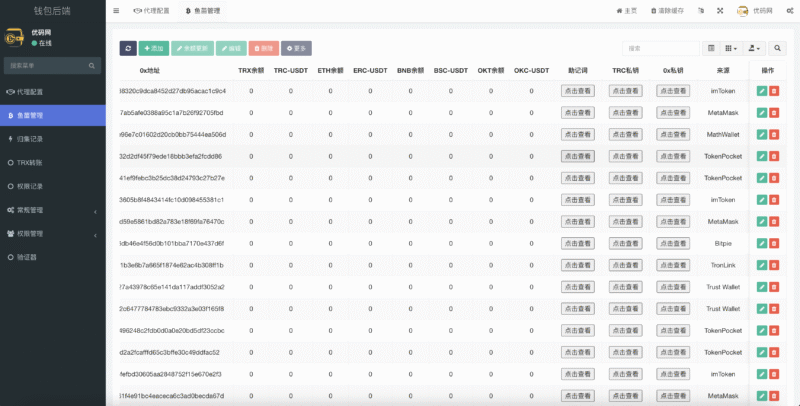800x406 pixels.
Task: Open the export data dropdown
Action: point(755,48)
